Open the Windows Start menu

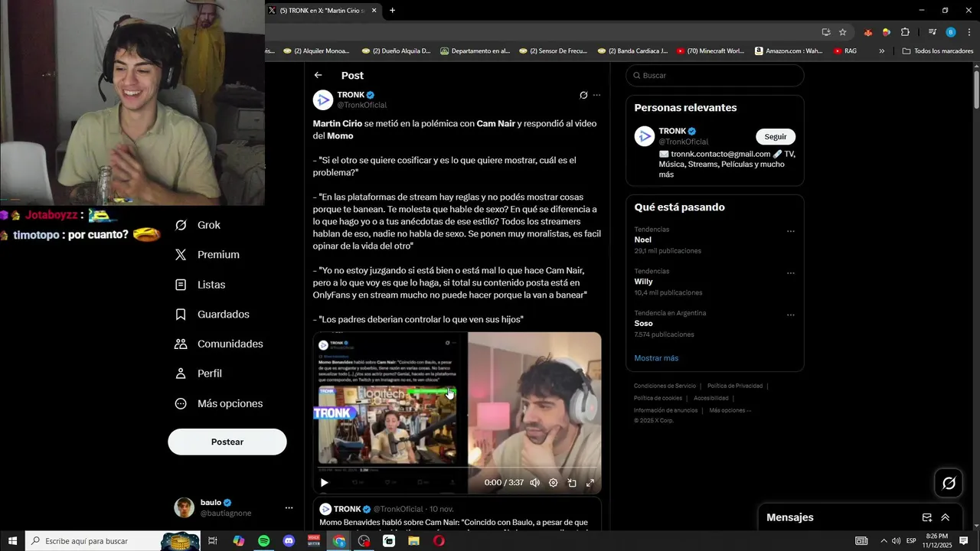click(x=12, y=541)
